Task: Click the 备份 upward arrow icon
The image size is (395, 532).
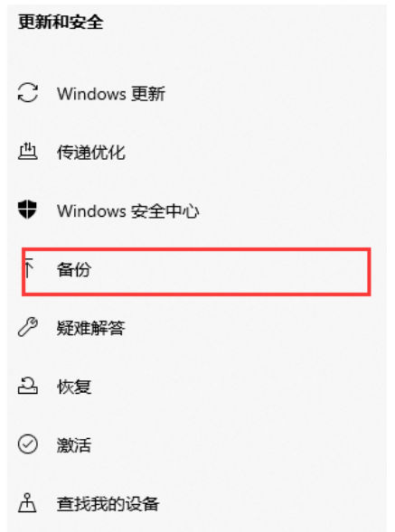Action: [x=29, y=268]
